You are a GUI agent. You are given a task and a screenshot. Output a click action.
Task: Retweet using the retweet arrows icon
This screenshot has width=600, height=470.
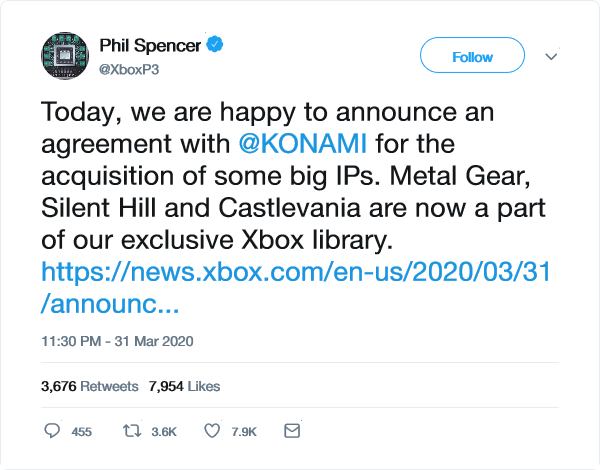(132, 431)
